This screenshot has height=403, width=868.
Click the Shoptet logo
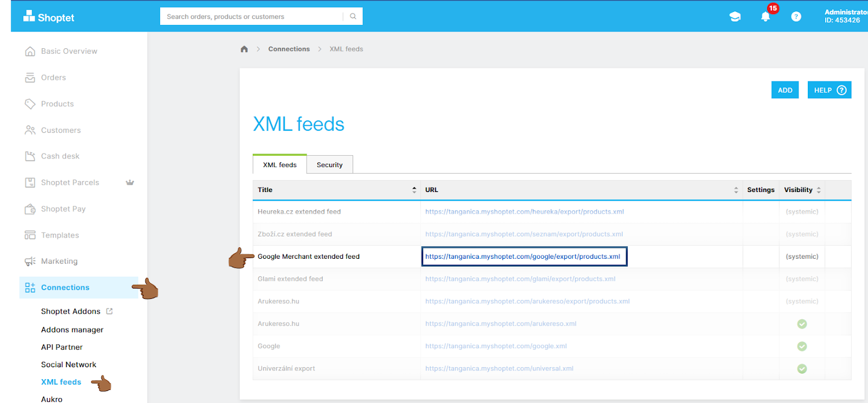coord(49,17)
